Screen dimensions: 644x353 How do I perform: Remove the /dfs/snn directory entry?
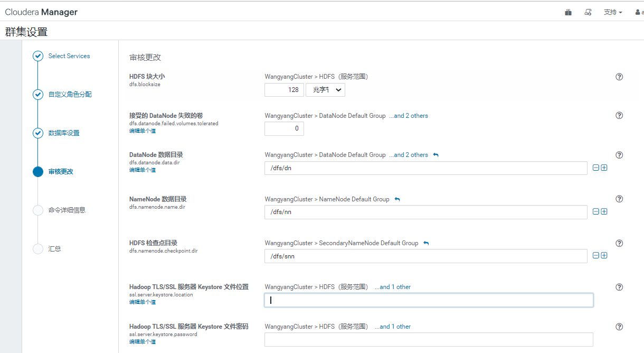(596, 255)
